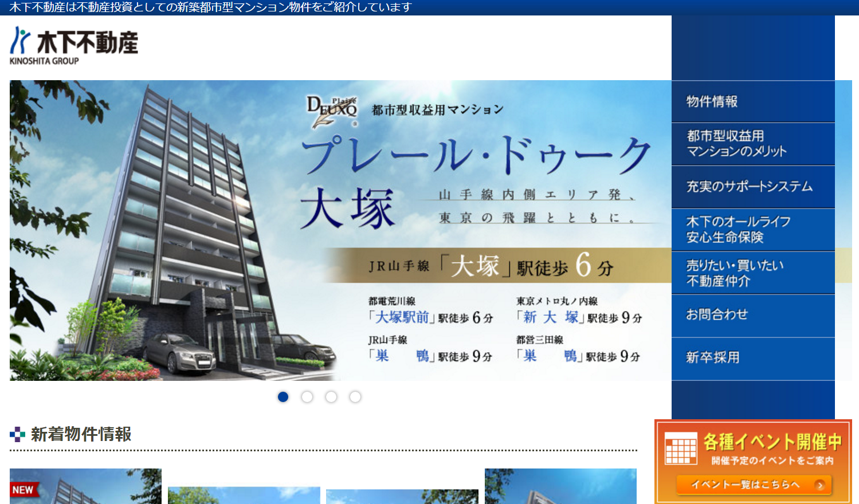859x504 pixels.
Task: Switch to the third carousel slide dot
Action: point(331,397)
